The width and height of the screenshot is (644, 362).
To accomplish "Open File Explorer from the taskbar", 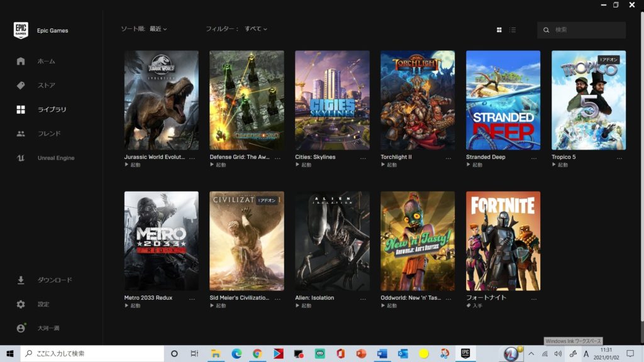I will point(216,353).
